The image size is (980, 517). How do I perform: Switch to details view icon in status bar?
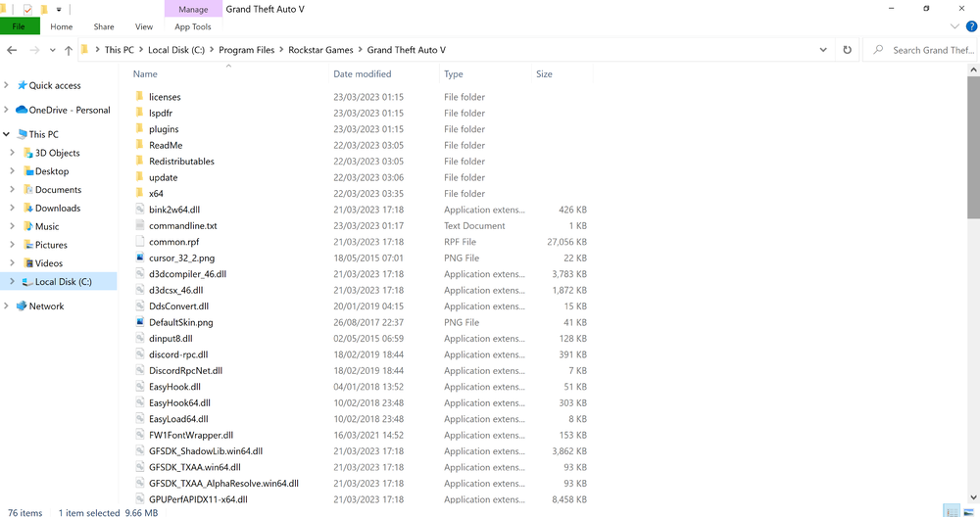coord(952,511)
